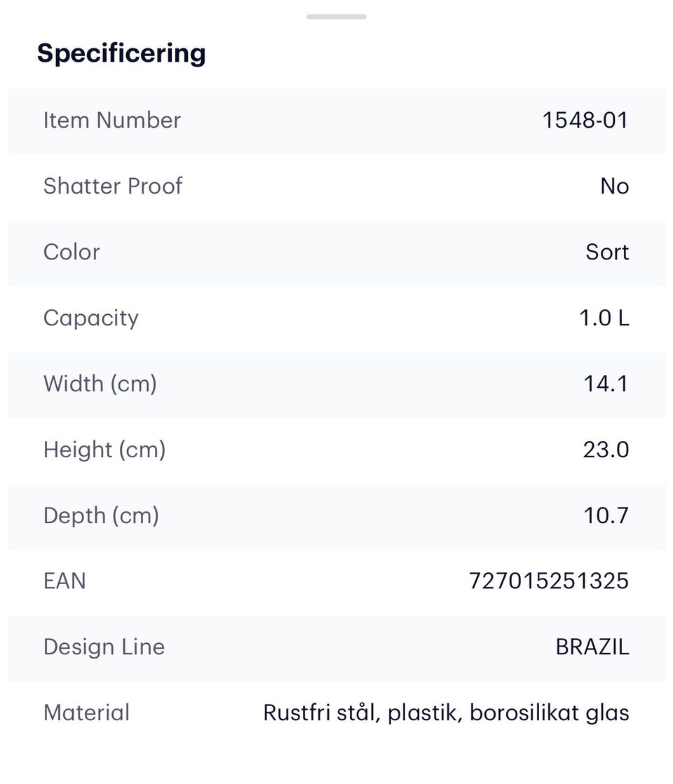
Task: Click the Specificering heading
Action: click(121, 53)
